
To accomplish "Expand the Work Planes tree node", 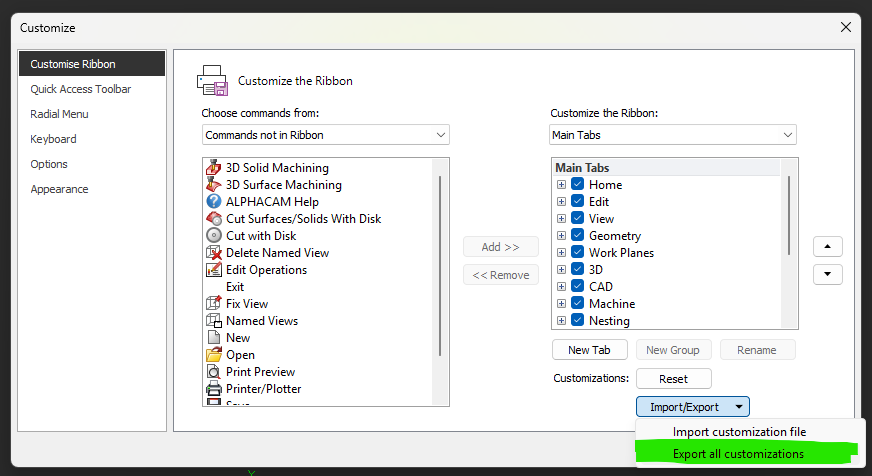I will (x=561, y=253).
